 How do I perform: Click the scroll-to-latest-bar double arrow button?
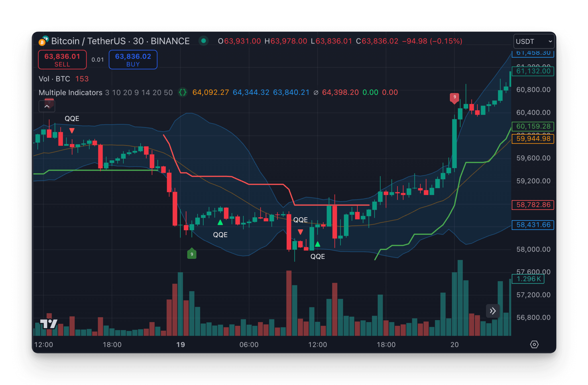[x=493, y=311]
